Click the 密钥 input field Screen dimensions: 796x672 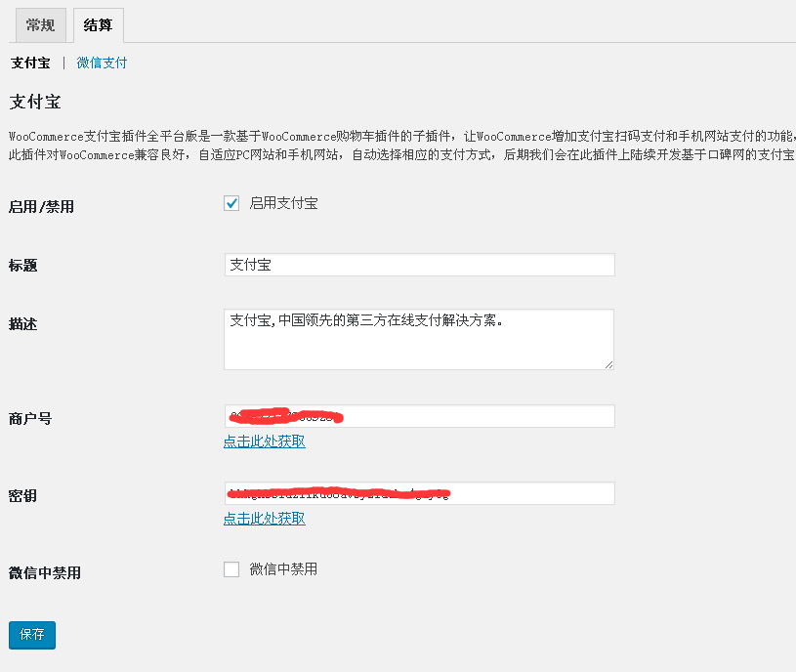pos(419,493)
